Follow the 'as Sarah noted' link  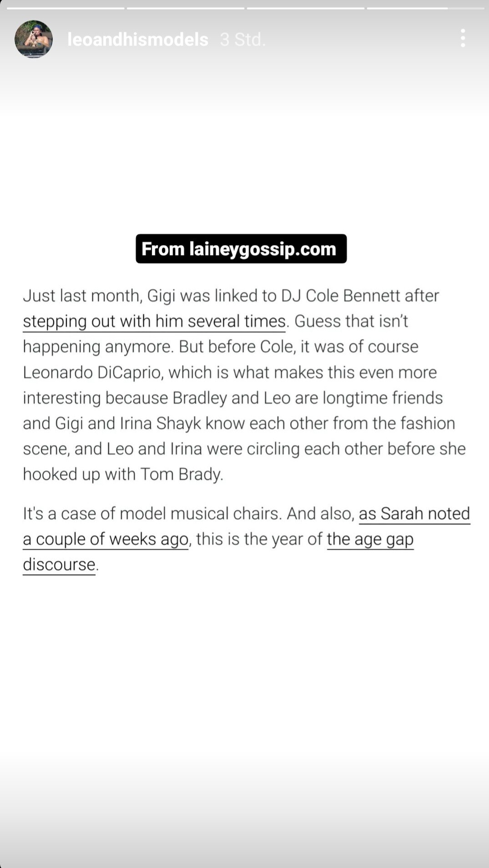[414, 514]
